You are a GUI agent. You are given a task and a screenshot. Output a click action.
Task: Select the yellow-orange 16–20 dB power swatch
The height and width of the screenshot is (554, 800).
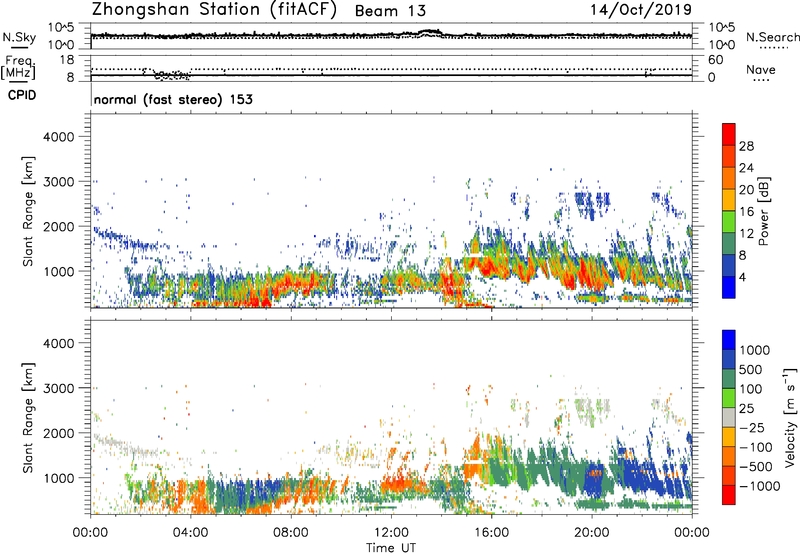pyautogui.click(x=729, y=200)
